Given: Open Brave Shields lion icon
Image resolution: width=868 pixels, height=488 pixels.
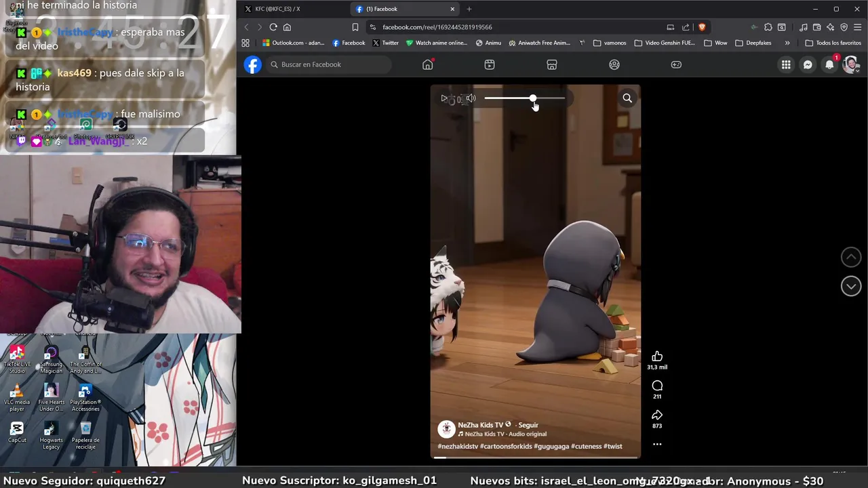Looking at the screenshot, I should 702,27.
